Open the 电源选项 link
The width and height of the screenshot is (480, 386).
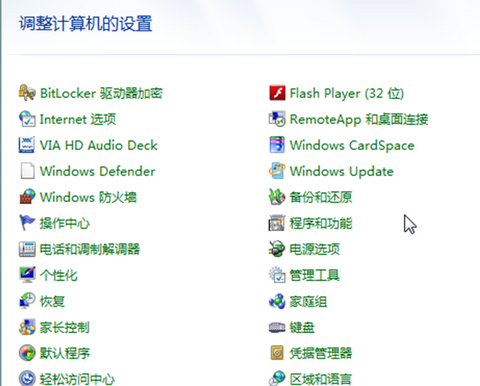(x=315, y=249)
